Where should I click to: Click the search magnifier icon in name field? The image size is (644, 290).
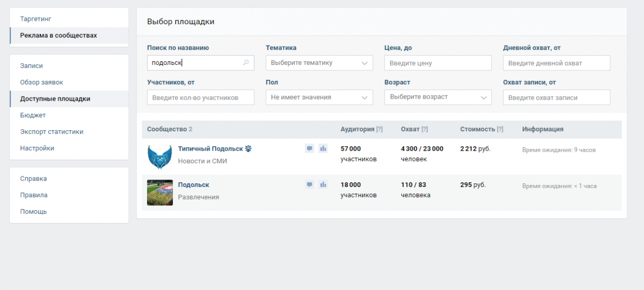[x=246, y=63]
